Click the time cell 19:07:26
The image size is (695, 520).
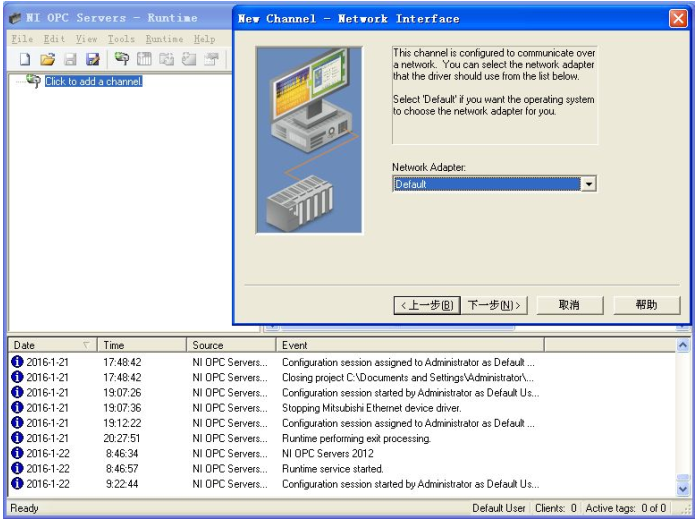(122, 393)
